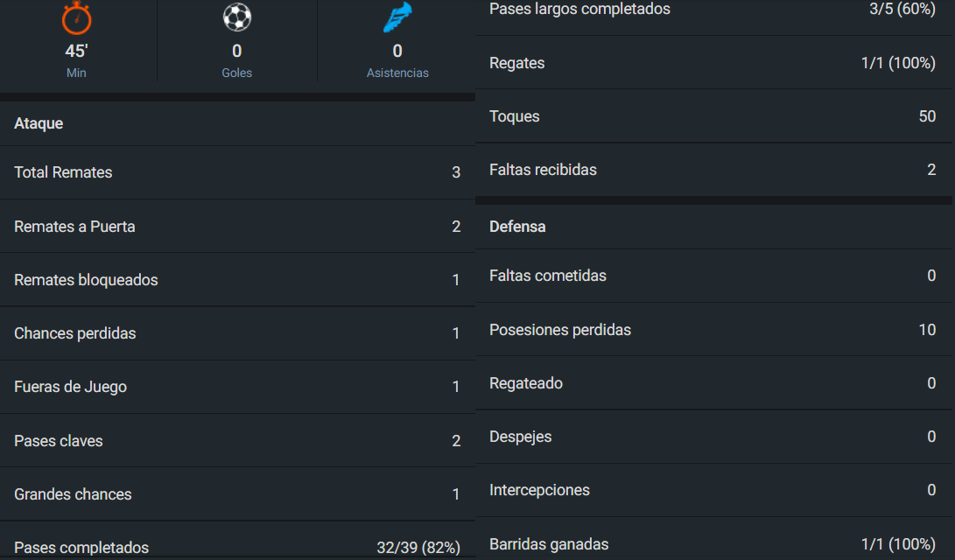Click the Regates 1/1 stat row
The image size is (955, 560).
713,63
